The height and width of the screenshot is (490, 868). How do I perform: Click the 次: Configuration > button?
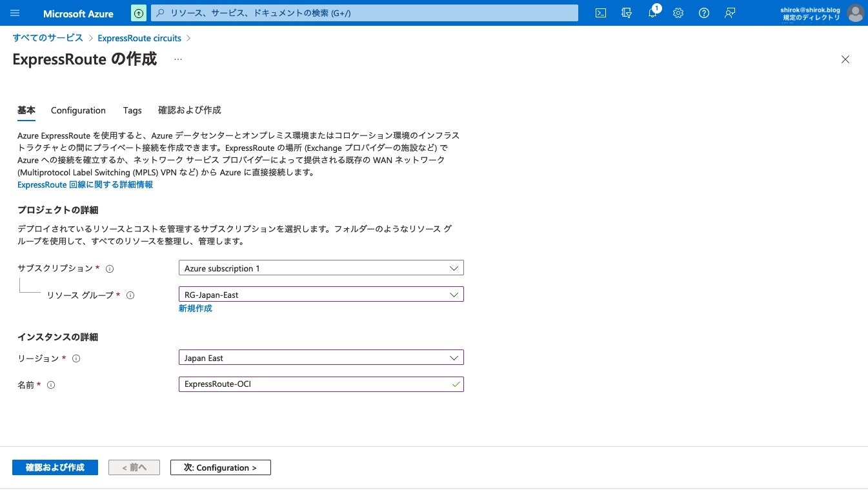221,467
